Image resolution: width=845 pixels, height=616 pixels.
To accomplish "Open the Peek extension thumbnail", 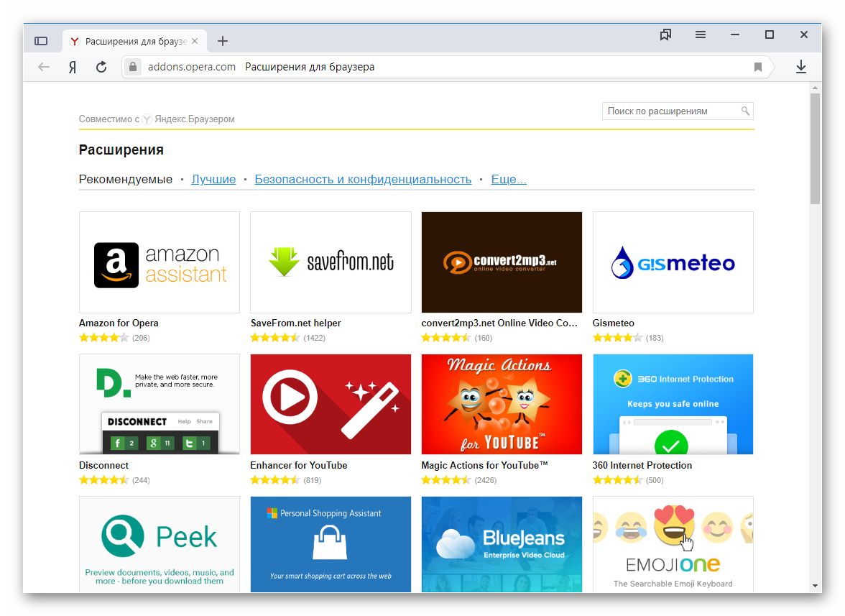I will click(x=160, y=544).
